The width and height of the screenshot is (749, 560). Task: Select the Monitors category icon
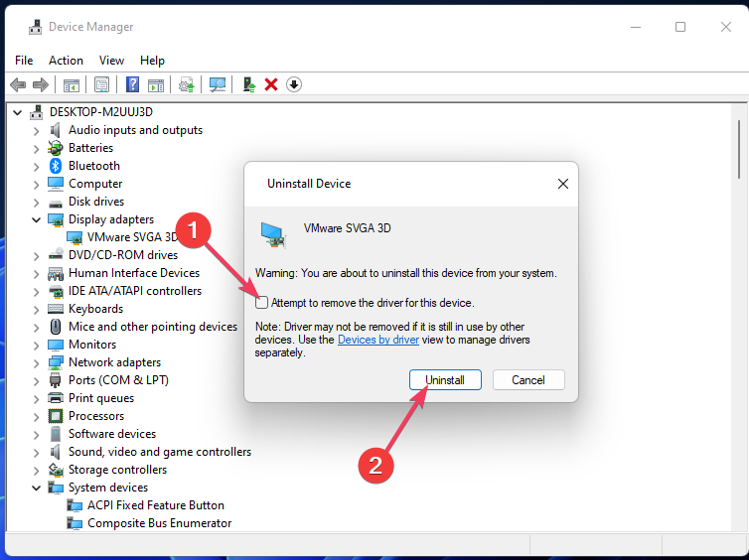point(56,345)
